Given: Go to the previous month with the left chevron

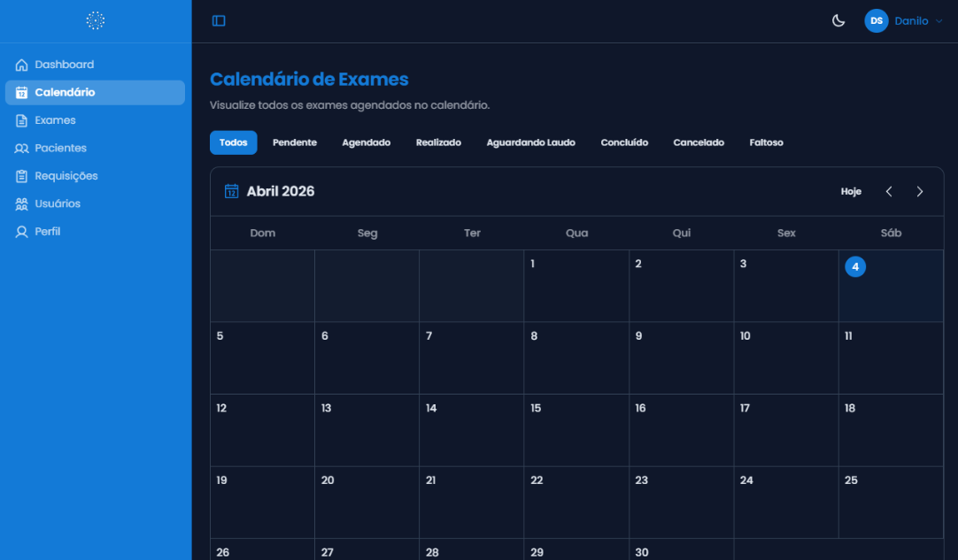Looking at the screenshot, I should [x=889, y=192].
